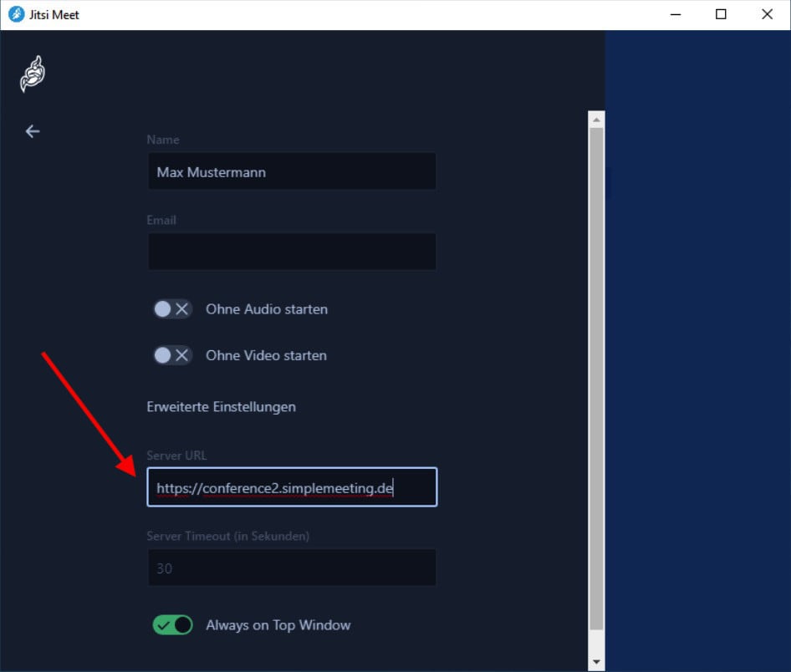
Task: Click inside the Server URL input
Action: pos(292,487)
